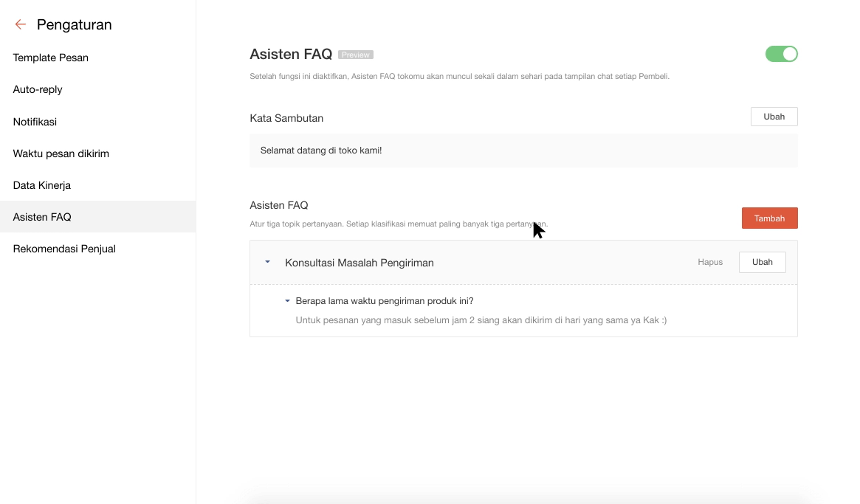Screen dimensions: 860x504
Task: Select Waktu pesan dikirim menu item
Action: coord(61,153)
